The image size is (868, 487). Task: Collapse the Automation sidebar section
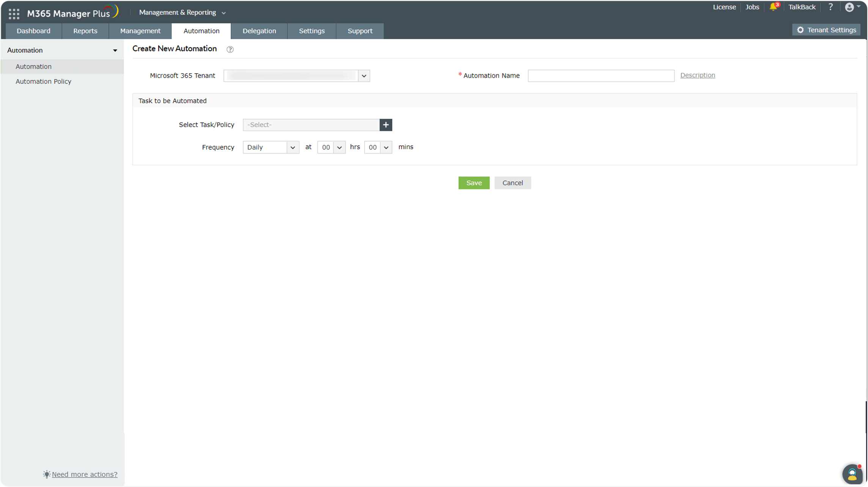pos(115,50)
